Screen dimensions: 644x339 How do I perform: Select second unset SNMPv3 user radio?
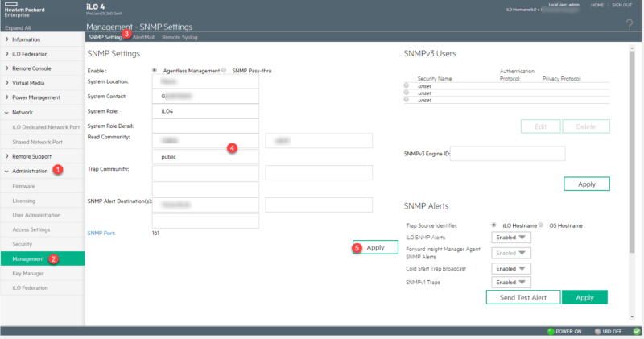407,93
